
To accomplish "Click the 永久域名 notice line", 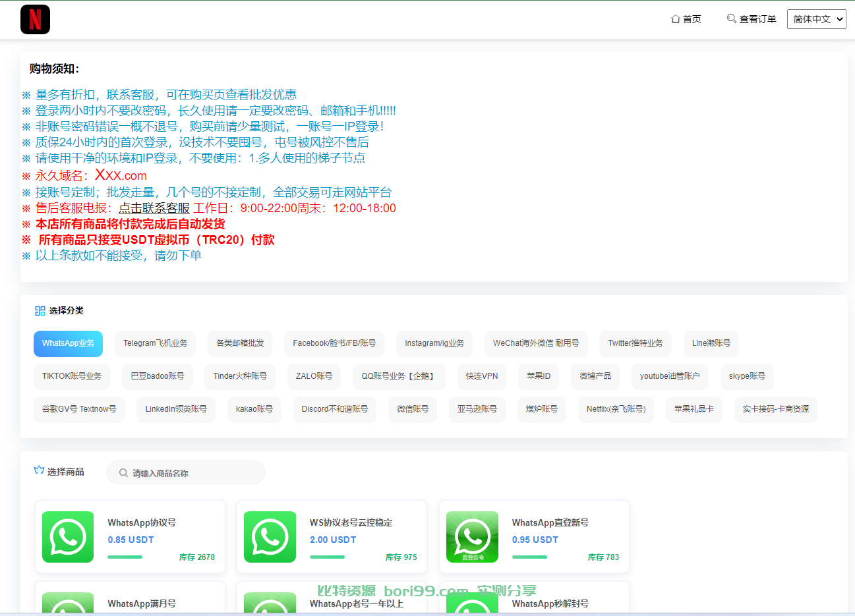I will (84, 175).
